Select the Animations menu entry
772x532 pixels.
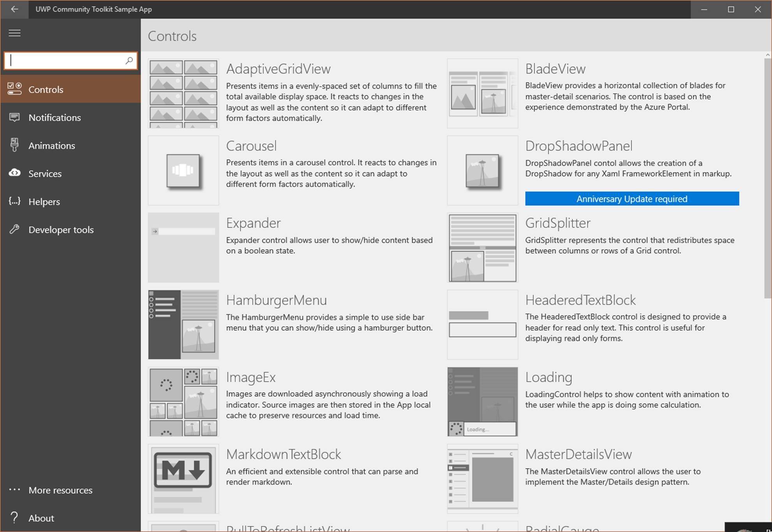pyautogui.click(x=52, y=146)
